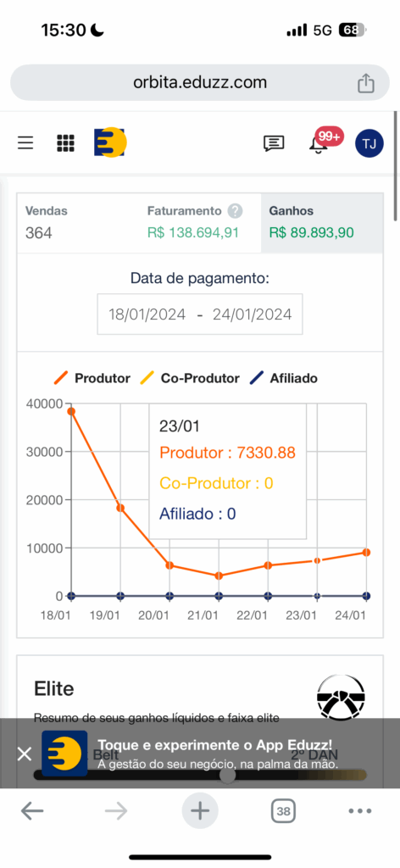The height and width of the screenshot is (868, 400).
Task: Select the Faturamento tab
Action: (200, 223)
